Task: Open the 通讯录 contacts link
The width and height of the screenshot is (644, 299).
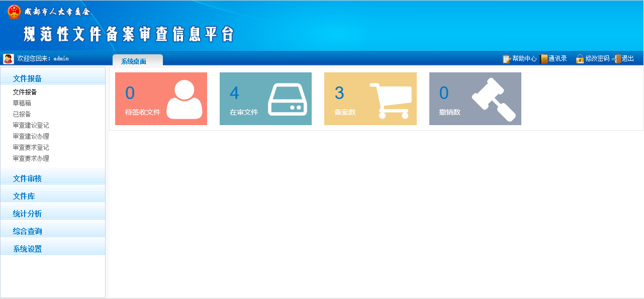Action: (558, 59)
